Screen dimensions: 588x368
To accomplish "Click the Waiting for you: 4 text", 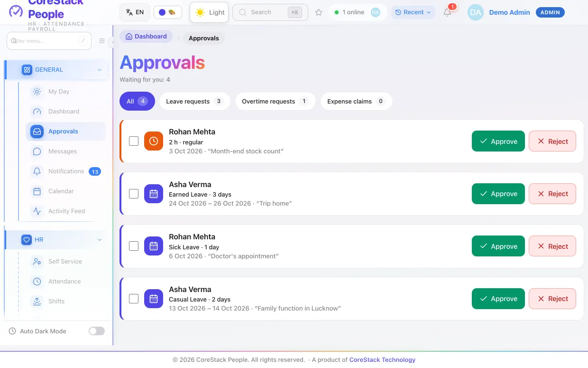I will coord(145,80).
